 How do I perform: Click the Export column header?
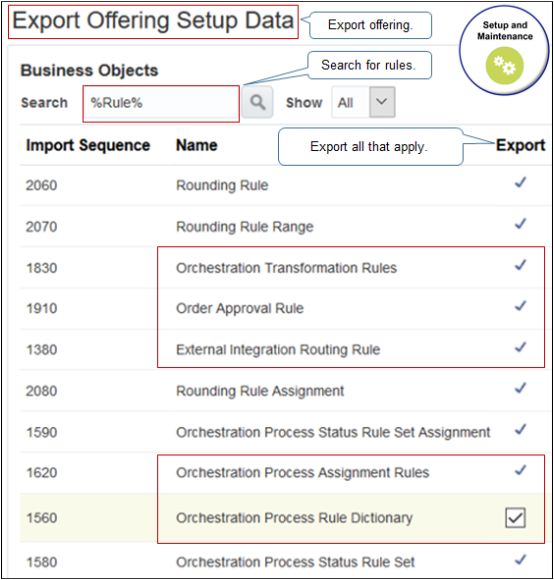point(520,145)
